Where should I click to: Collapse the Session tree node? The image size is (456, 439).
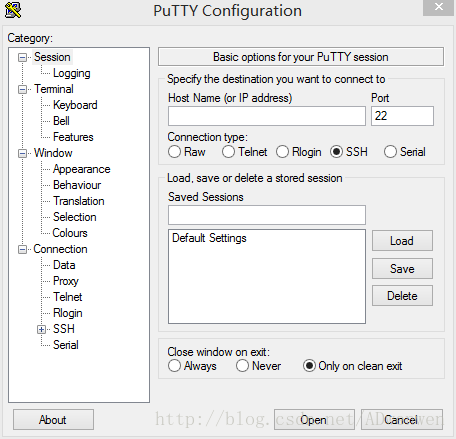point(22,57)
